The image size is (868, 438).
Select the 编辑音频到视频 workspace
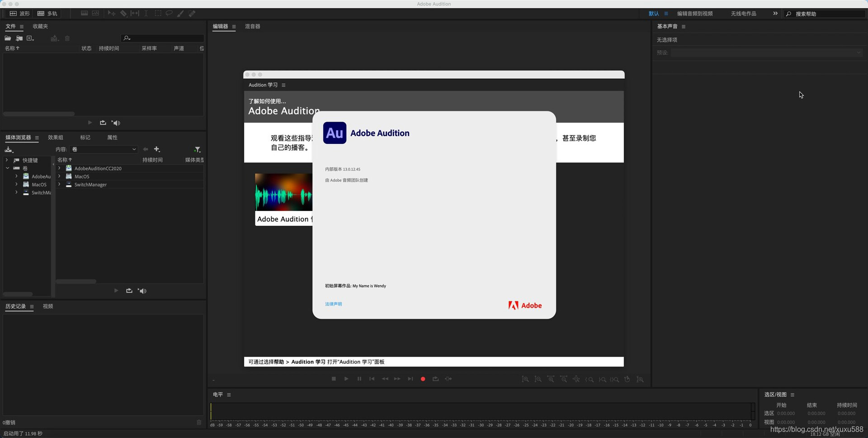coord(695,14)
